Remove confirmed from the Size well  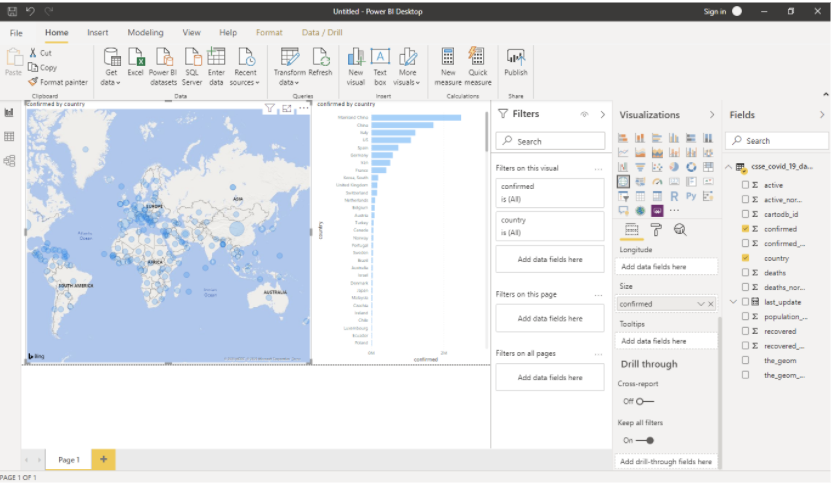click(x=711, y=304)
